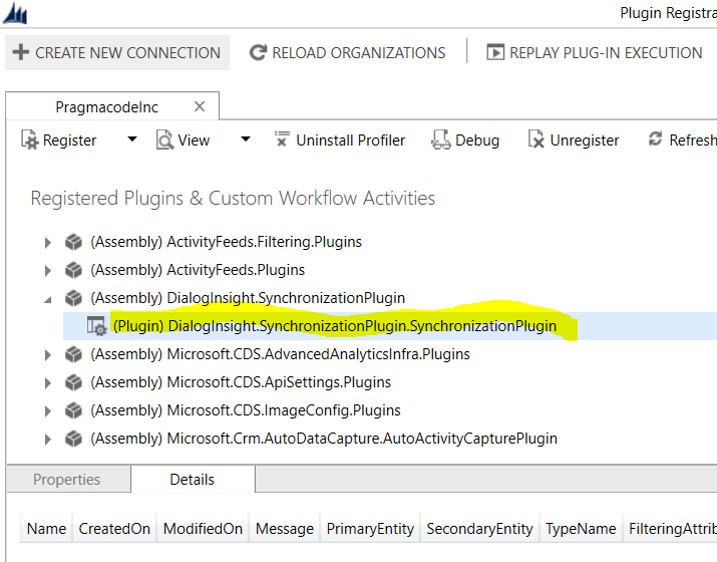717x562 pixels.
Task: Click the DialogInsight.SynchronizationPlugin assembly cube icon
Action: point(73,298)
